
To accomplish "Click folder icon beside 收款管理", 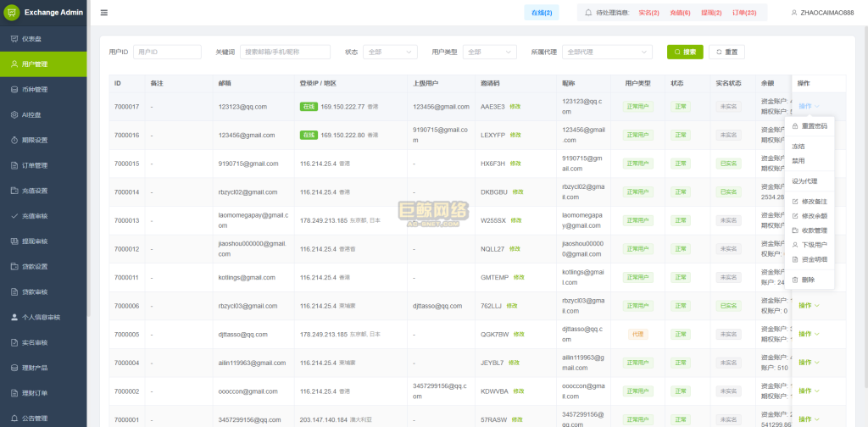I will click(x=795, y=230).
